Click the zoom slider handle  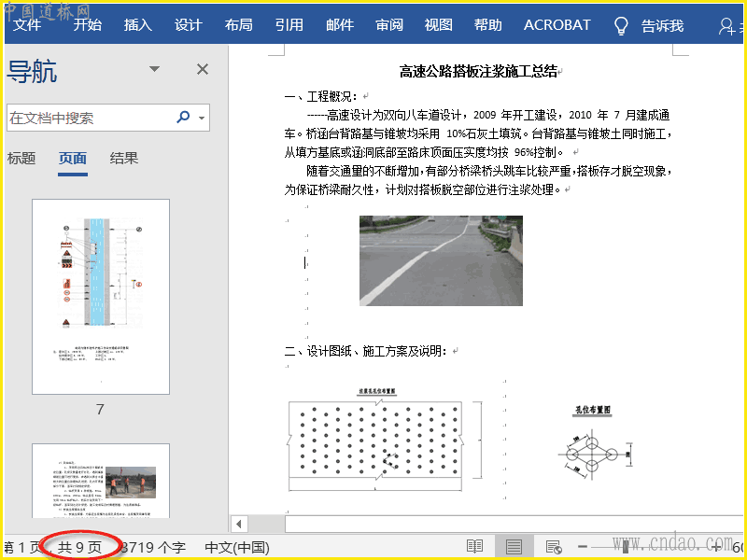tap(626, 547)
